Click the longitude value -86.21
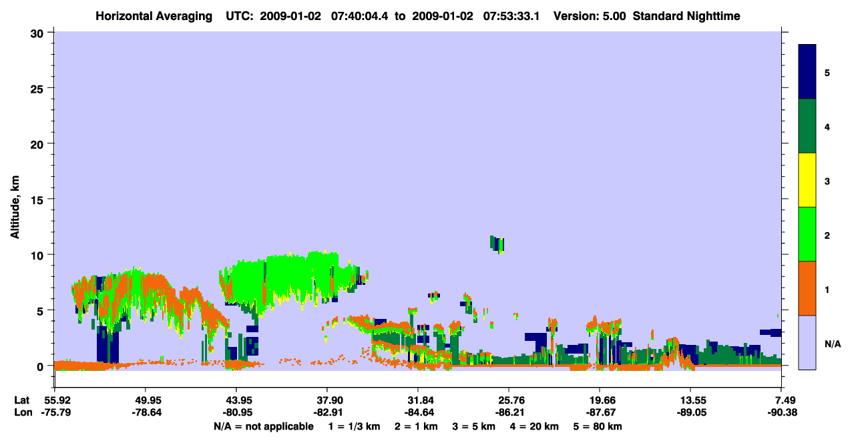 [x=509, y=413]
